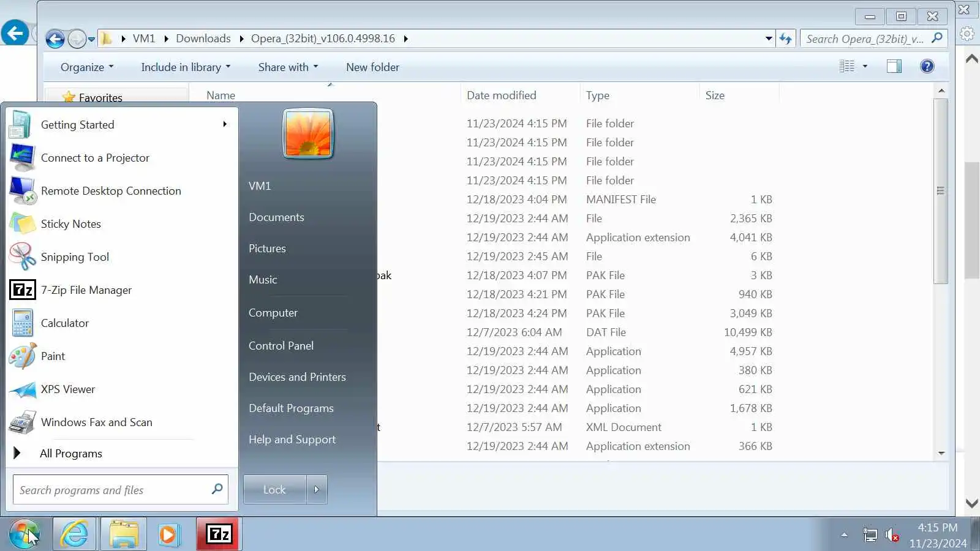
Task: Launch Paint
Action: (121, 356)
